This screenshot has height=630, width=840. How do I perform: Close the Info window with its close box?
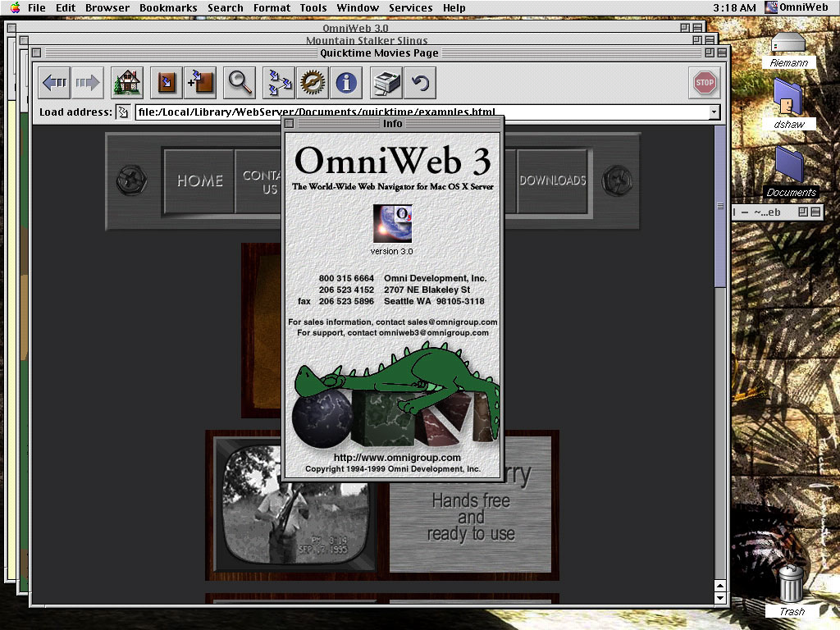point(289,124)
